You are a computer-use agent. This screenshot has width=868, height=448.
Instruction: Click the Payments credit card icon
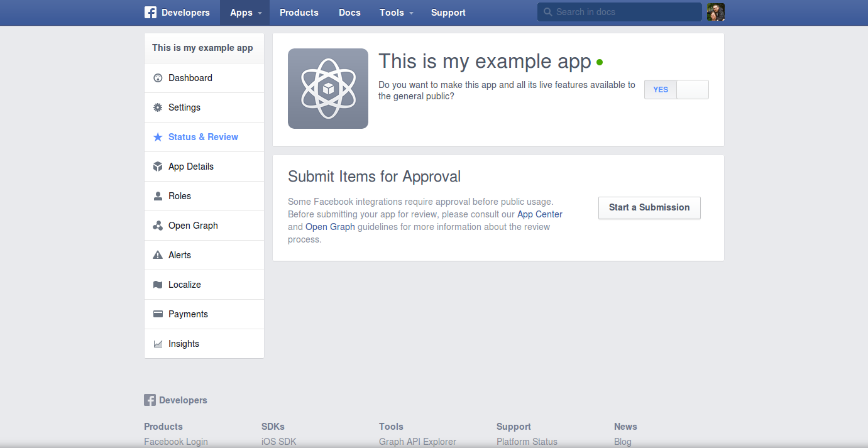coord(158,314)
